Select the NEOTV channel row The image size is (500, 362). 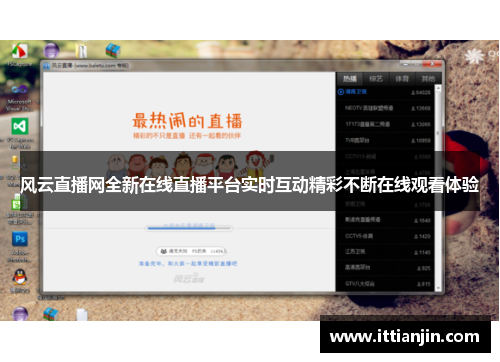coord(385,108)
